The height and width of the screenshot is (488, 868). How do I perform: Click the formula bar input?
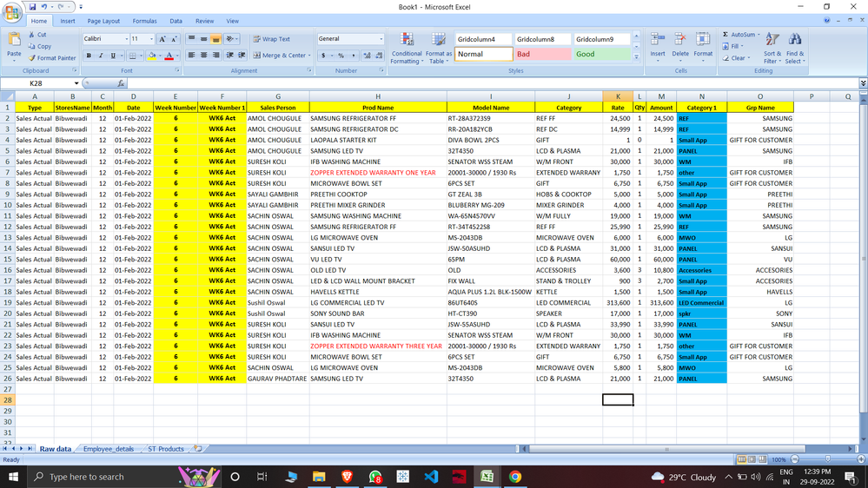pos(493,83)
